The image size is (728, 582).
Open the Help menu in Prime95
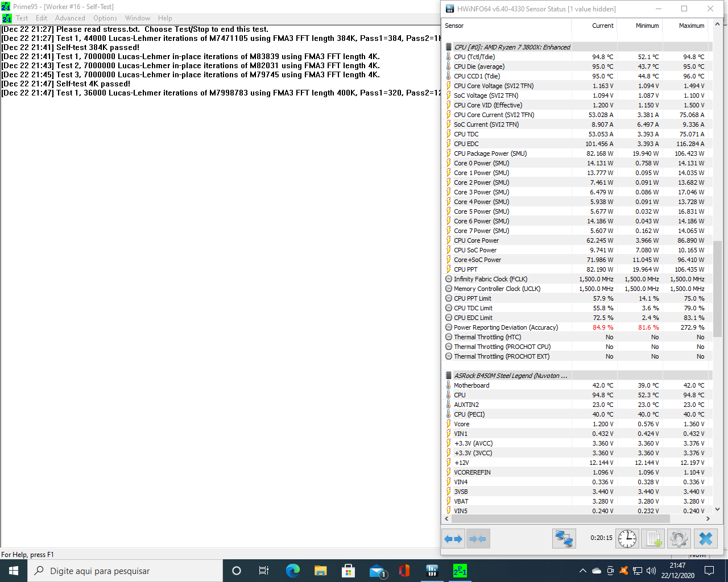(x=165, y=18)
